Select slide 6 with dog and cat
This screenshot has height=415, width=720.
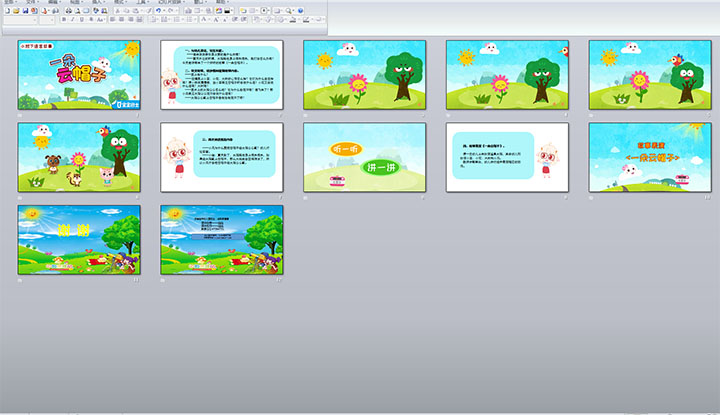point(79,157)
